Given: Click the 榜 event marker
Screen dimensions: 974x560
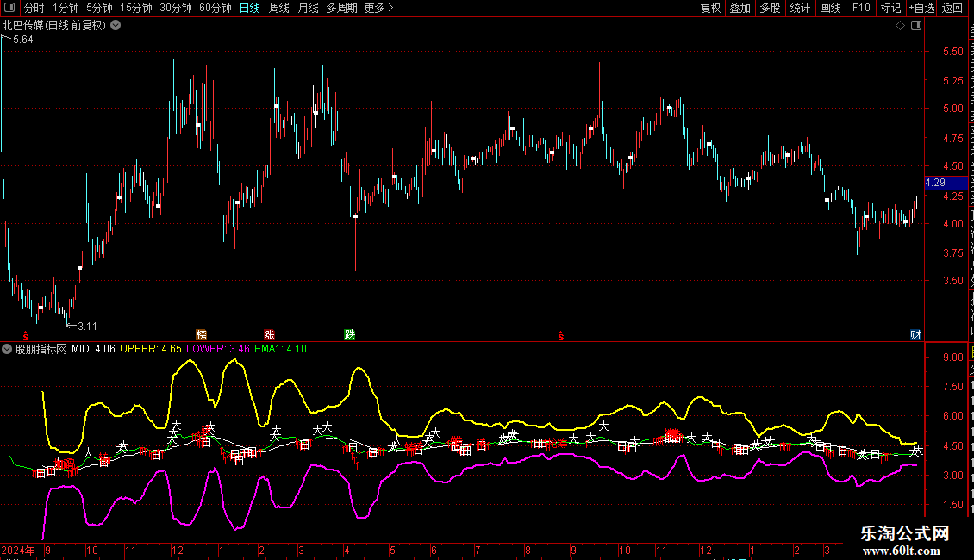Looking at the screenshot, I should pos(201,335).
